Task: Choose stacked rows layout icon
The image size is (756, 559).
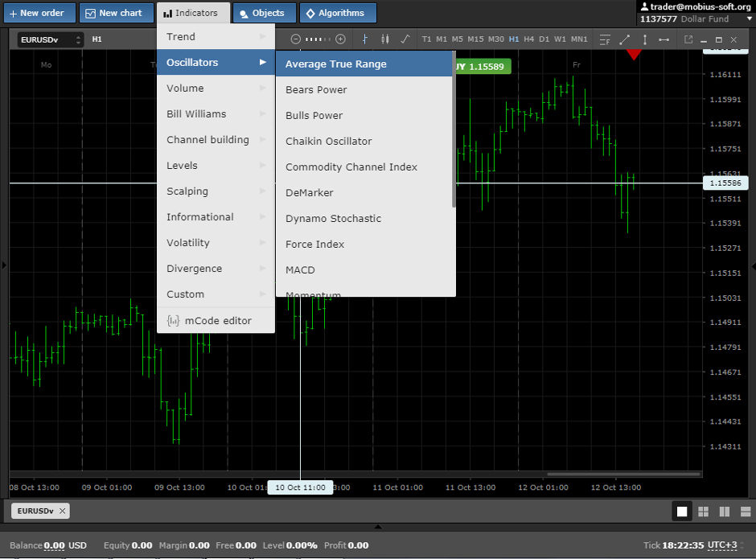Action: click(746, 512)
